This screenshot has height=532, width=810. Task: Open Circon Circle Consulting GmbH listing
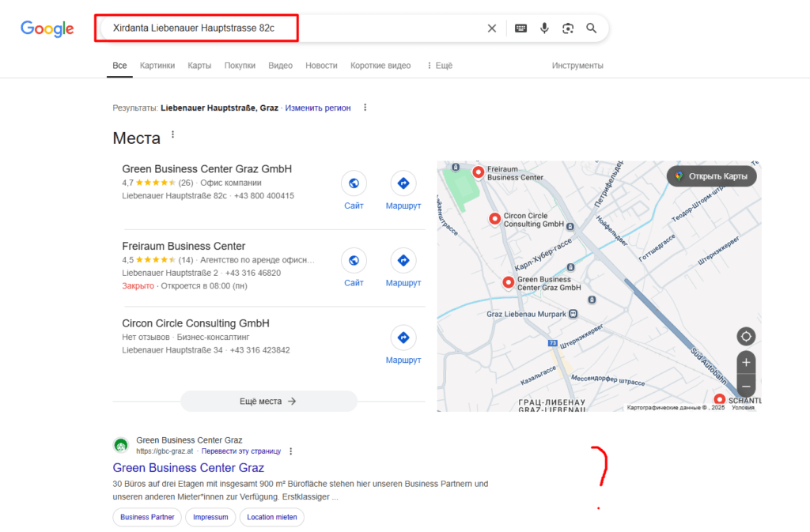195,323
